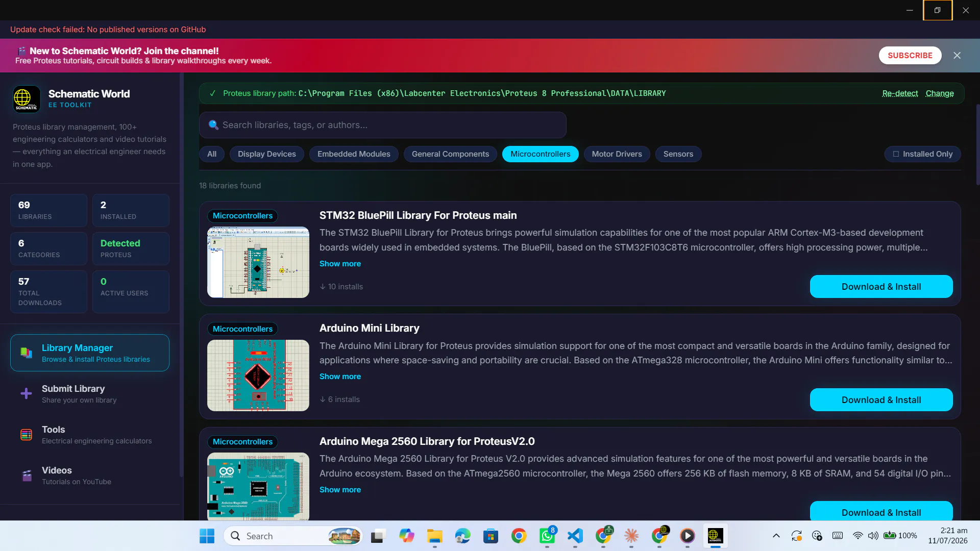Click the touch keyboard tray icon
Screen dimensions: 980x551
(x=838, y=536)
